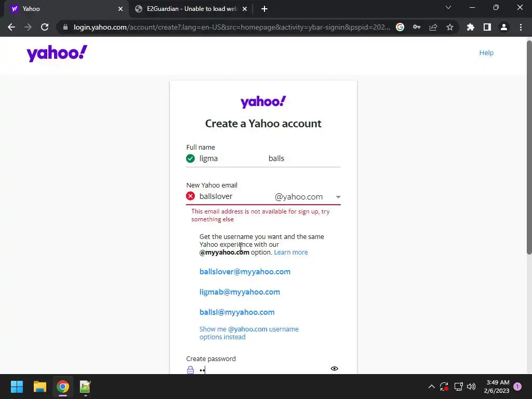Viewport: 532px width, 399px height.
Task: Bookmark this page with the star icon
Action: coord(450,27)
